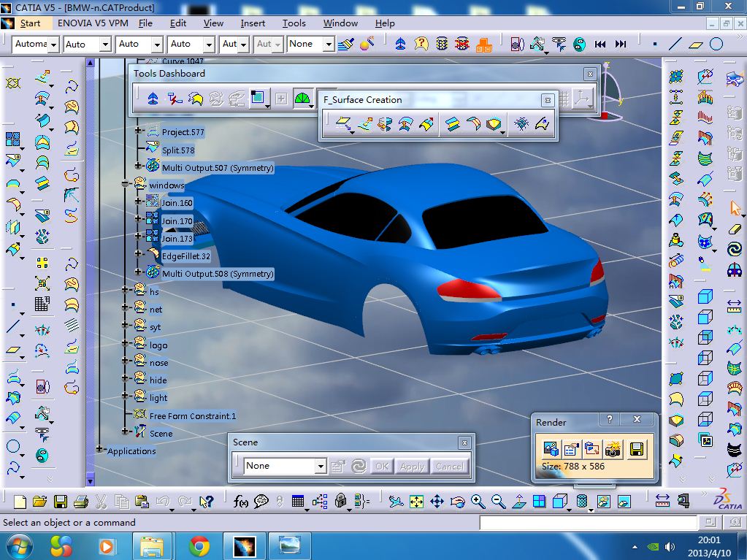Click the Zoom Out magnifier icon
Screen dimensions: 747x560
pyautogui.click(x=498, y=502)
